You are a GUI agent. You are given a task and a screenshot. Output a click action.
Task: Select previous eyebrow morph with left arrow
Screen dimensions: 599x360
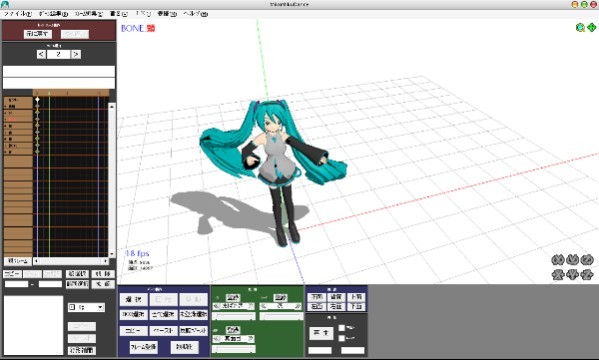tap(216, 339)
